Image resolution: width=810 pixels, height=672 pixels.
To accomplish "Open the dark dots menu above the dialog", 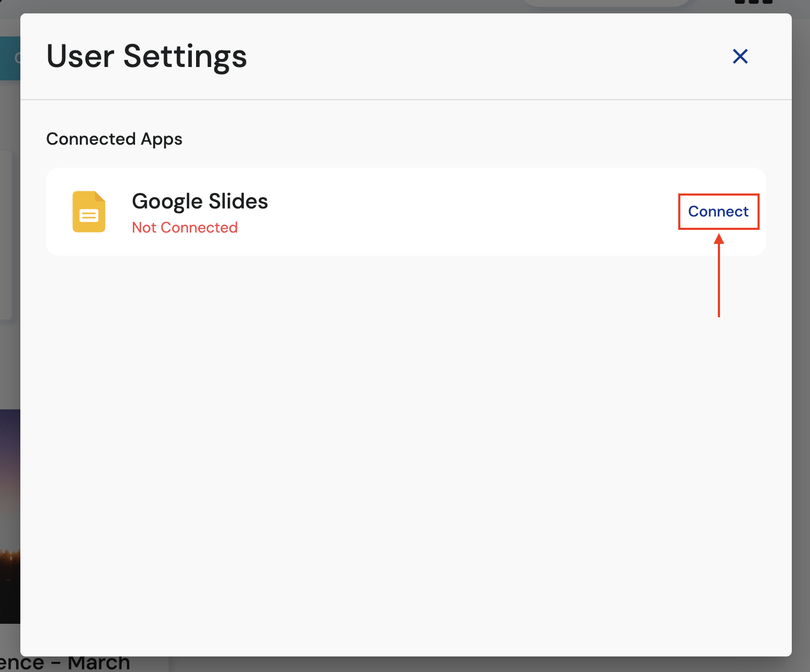I will (754, 2).
